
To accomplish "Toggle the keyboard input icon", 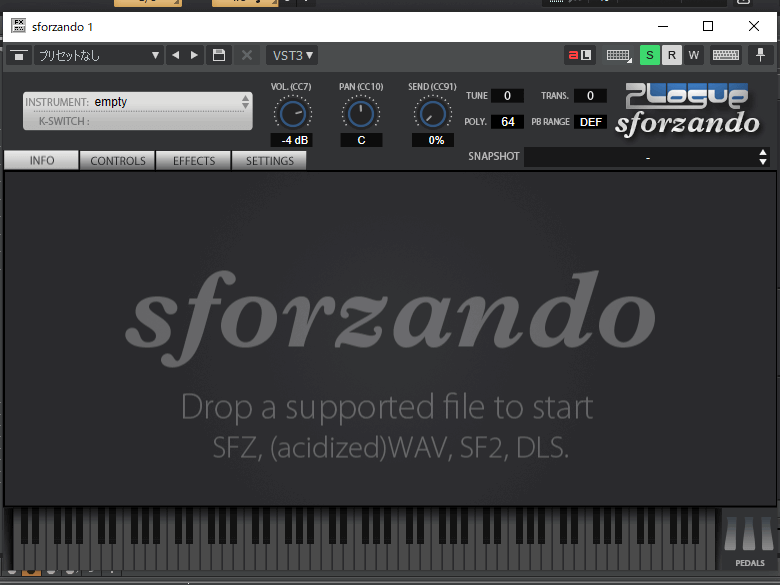I will (726, 55).
